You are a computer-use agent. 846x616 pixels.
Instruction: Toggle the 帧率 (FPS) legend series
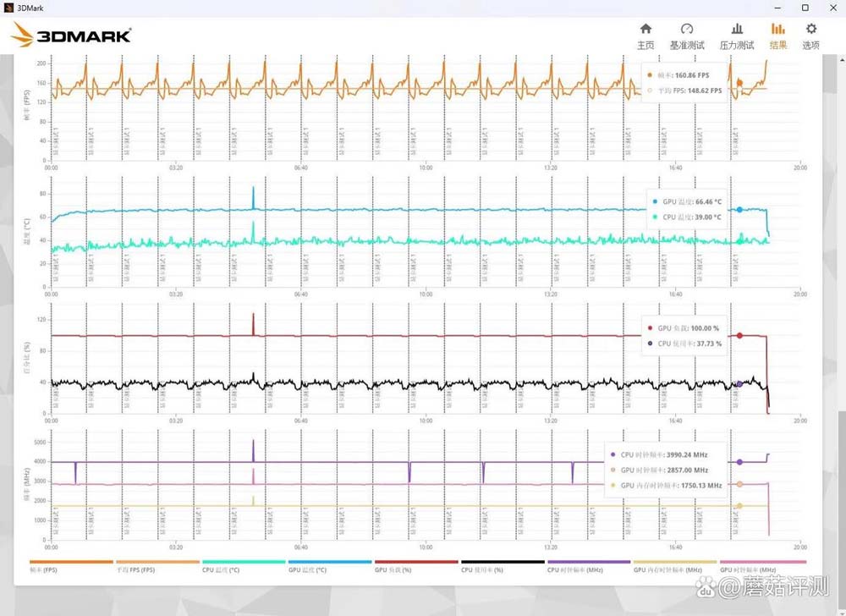71,566
